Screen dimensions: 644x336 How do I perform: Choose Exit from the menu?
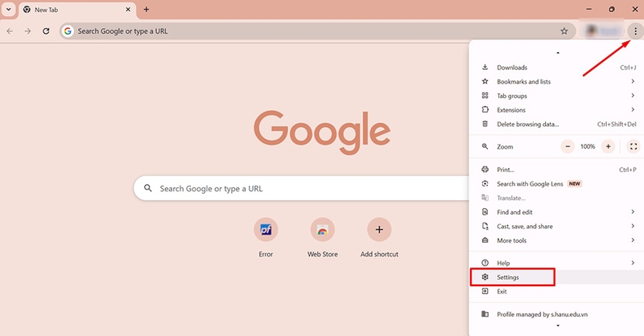coord(556,291)
